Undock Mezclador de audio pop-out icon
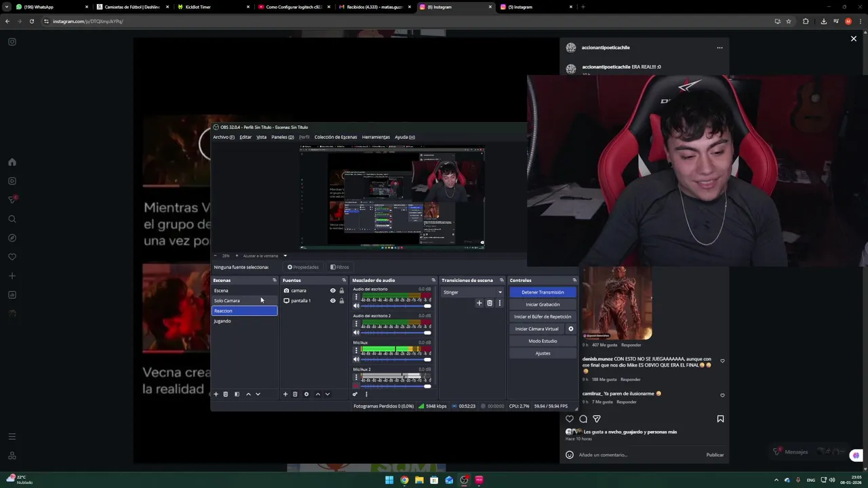The image size is (868, 488). click(433, 280)
